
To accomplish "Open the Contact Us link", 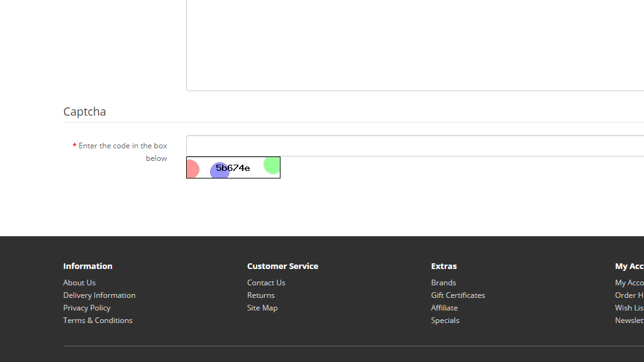I will point(266,283).
